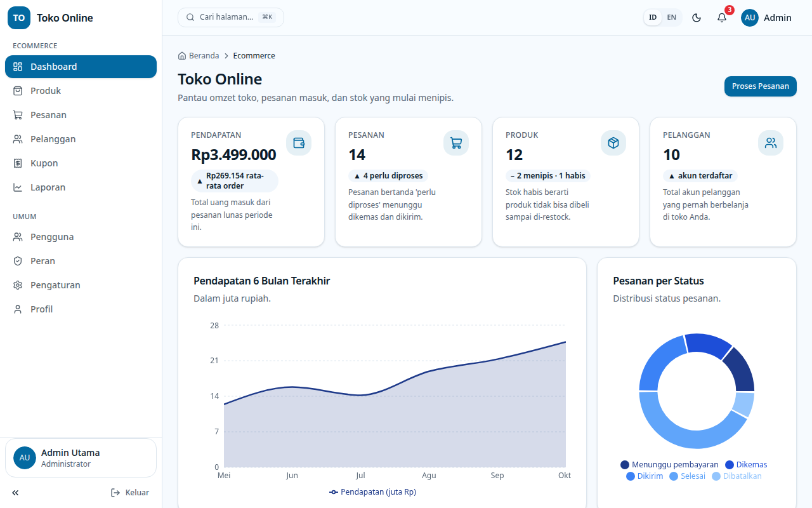Viewport: 812px width, 508px height.
Task: Click the Ecommerce breadcrumb text
Action: click(254, 56)
